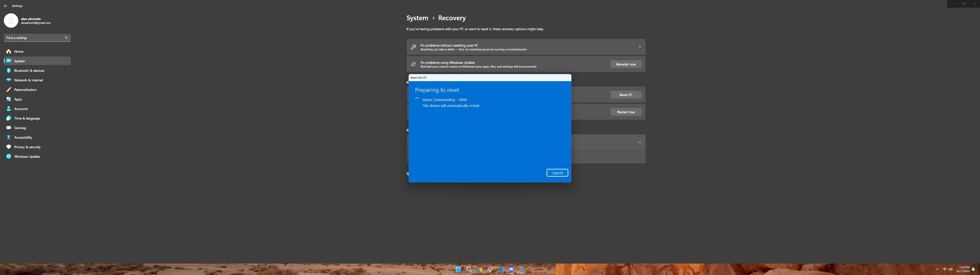
Task: Click the Reinstall now button
Action: coord(626,64)
